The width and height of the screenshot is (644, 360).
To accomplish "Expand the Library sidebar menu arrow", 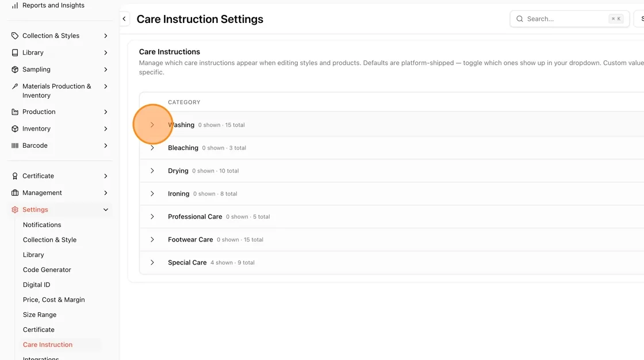I will click(x=106, y=52).
